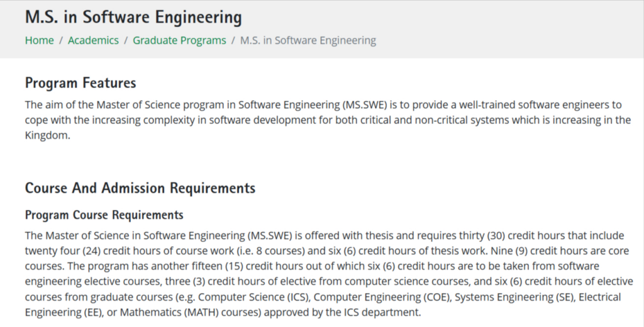Viewport: 644px width, 327px height.
Task: Click the large page title heading
Action: click(133, 17)
